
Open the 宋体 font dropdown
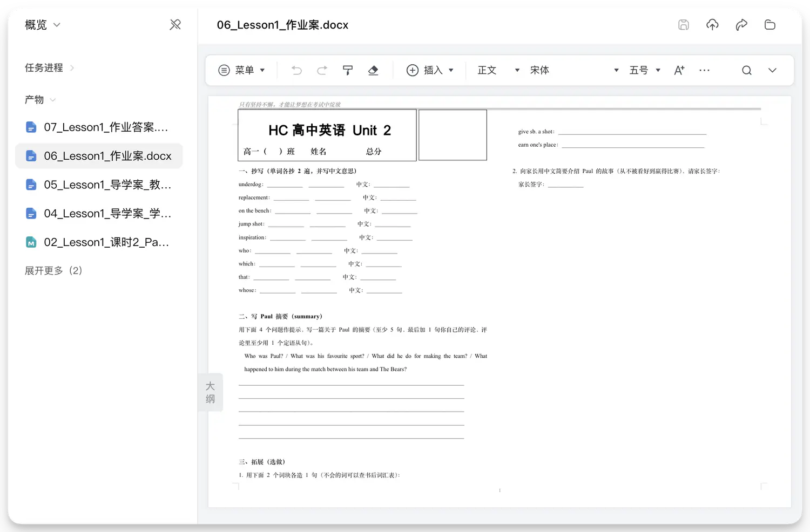pyautogui.click(x=574, y=70)
